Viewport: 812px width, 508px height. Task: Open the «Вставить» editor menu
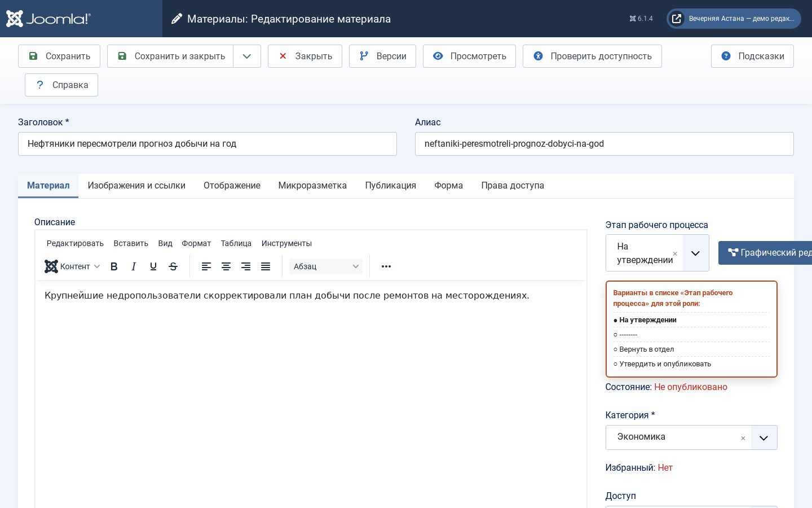pos(131,243)
